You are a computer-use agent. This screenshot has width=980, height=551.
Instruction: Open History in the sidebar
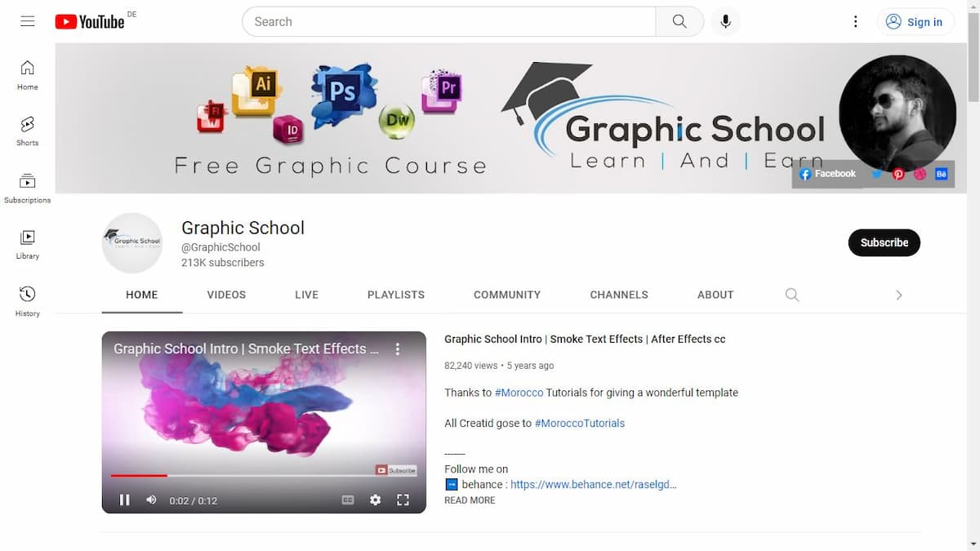(28, 301)
